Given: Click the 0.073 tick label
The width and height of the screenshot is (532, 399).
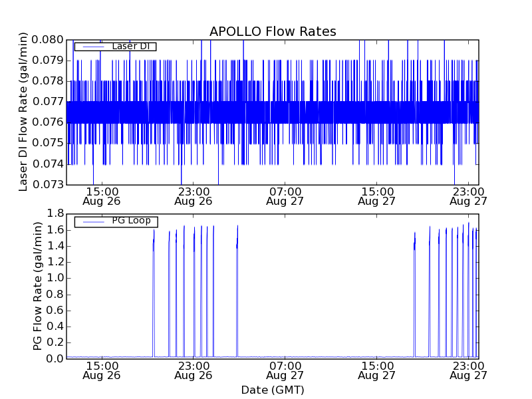Looking at the screenshot, I should point(47,185).
